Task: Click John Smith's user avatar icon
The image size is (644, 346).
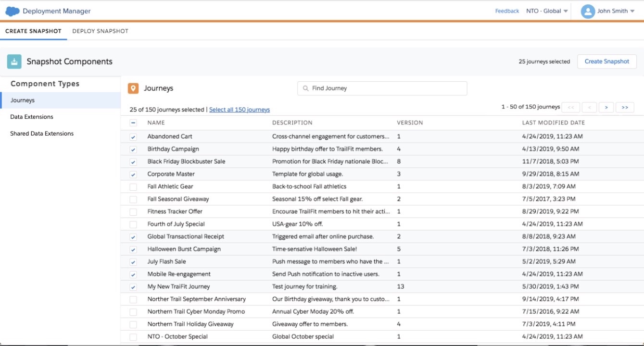Action: point(588,11)
